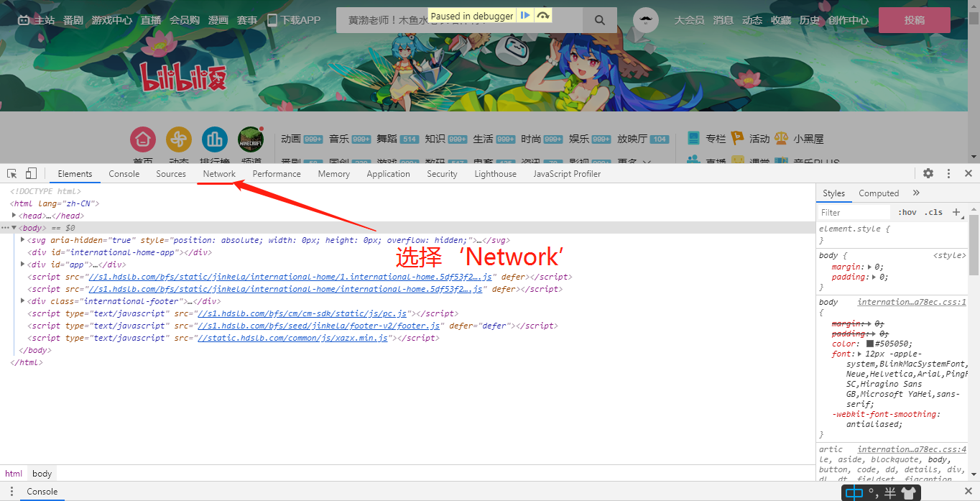Click the search magnifier button
This screenshot has height=501, width=980.
tap(599, 20)
